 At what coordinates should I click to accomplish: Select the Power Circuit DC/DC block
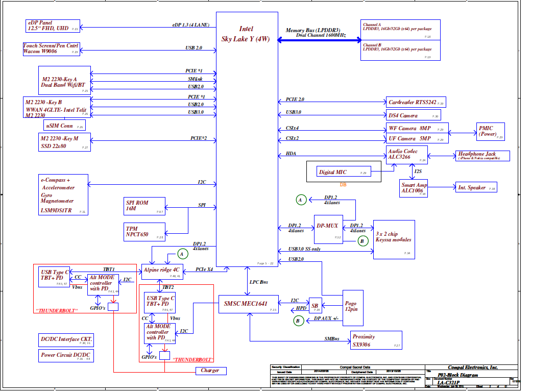[x=66, y=356]
